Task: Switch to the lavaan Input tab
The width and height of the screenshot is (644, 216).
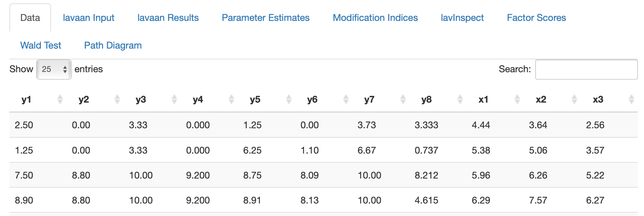Action: coord(89,18)
